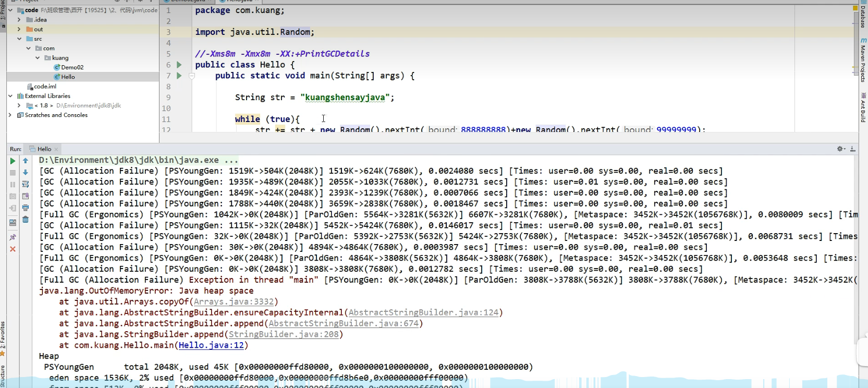Click the Pause Output icon in Run panel
868x388 pixels.
click(x=13, y=185)
